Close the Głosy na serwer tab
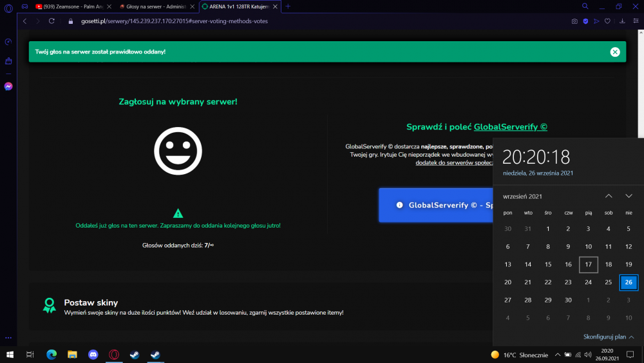This screenshot has width=644, height=363. click(192, 6)
